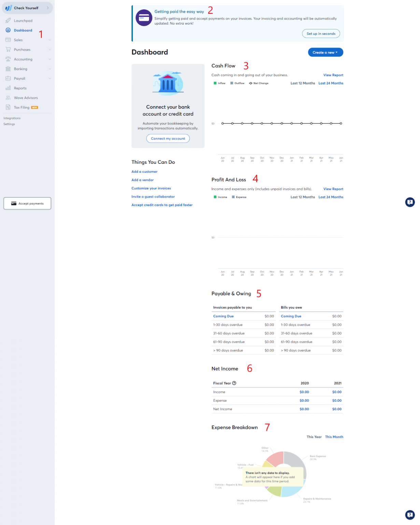
Task: Click the Accept payments button
Action: [x=27, y=203]
